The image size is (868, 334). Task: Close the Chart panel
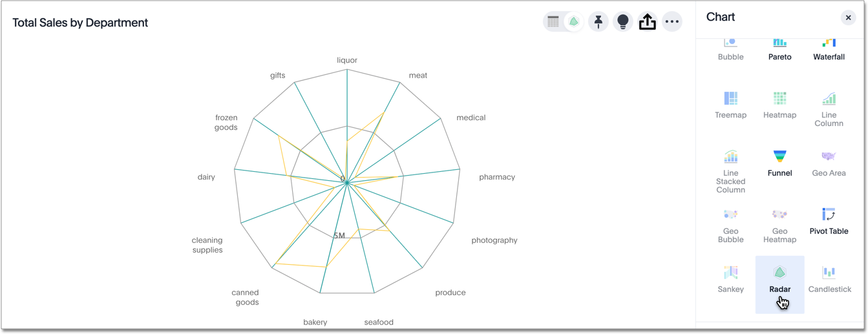[x=848, y=17]
